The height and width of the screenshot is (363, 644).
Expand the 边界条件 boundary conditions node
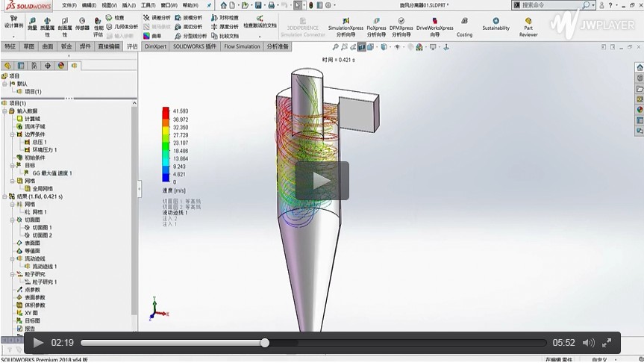(12, 134)
